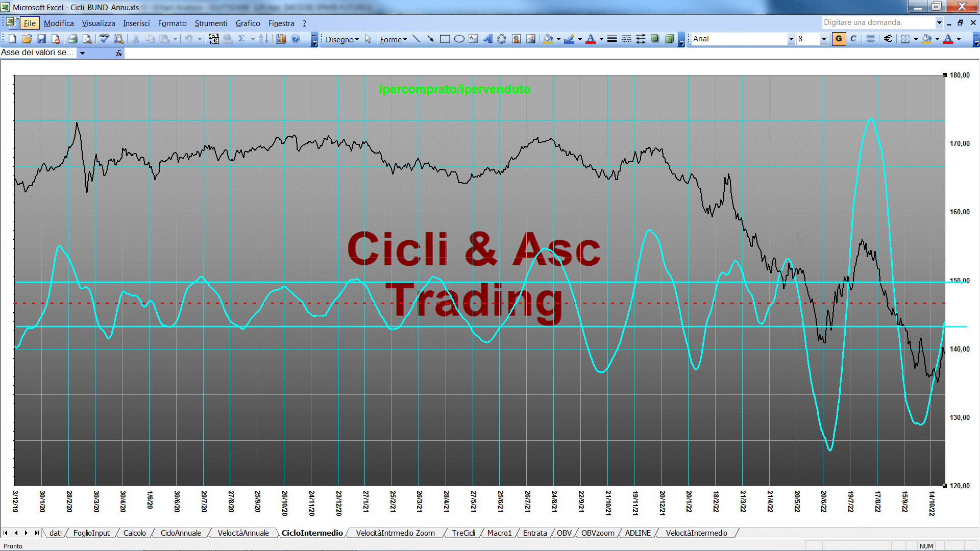This screenshot has width=980, height=551.
Task: Click the Center alignment icon
Action: click(x=871, y=39)
